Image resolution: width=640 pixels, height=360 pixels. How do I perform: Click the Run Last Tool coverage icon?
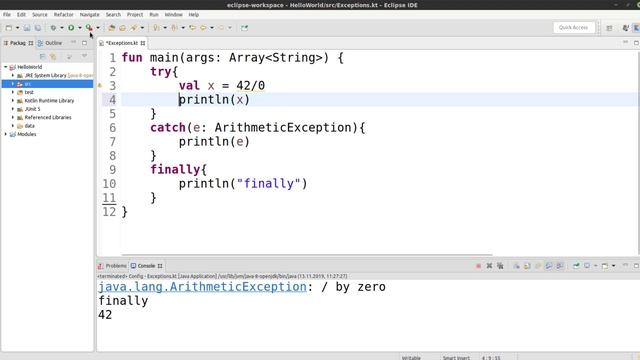89,28
